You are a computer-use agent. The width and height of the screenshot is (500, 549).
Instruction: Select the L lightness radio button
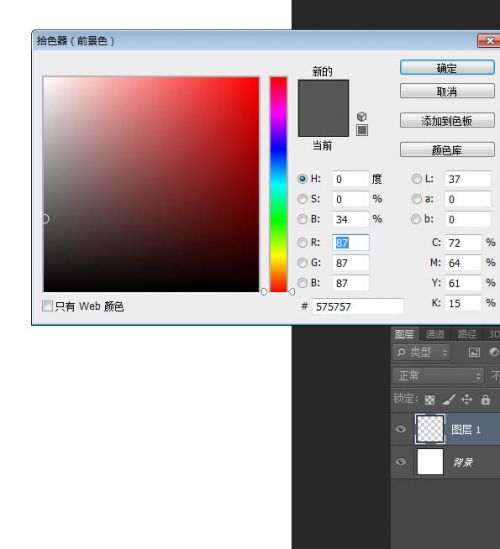416,179
